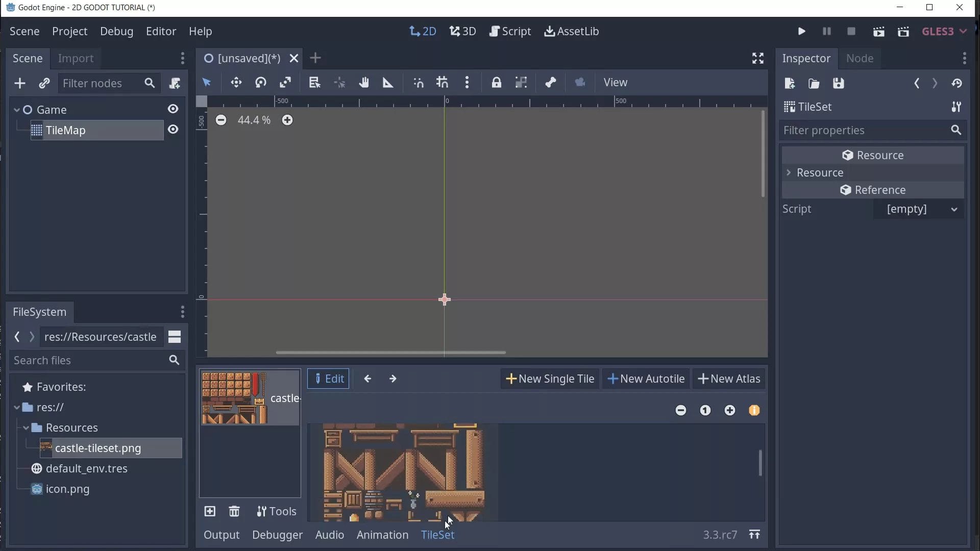Screen dimensions: 980x551
Task: Open Inspector object history
Action: click(957, 83)
